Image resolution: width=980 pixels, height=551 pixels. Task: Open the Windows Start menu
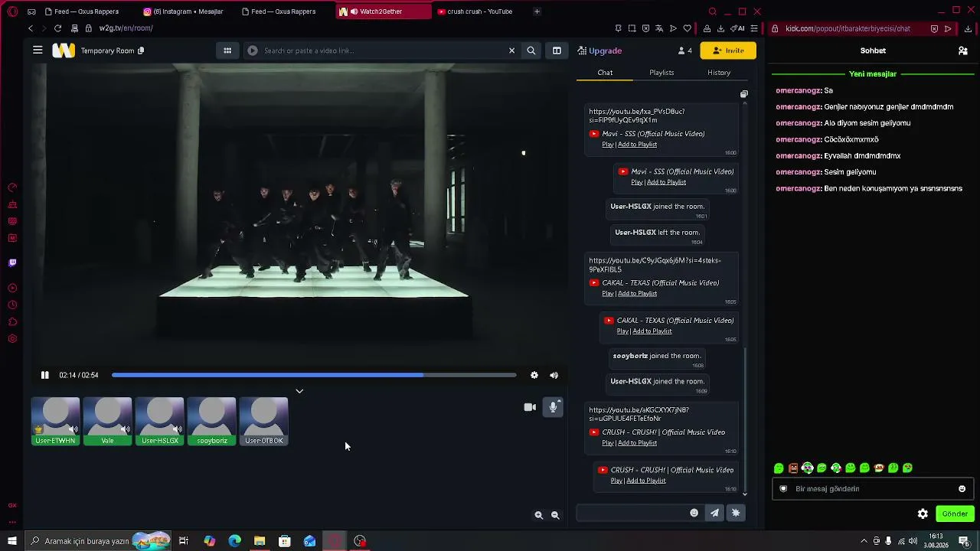(12, 541)
